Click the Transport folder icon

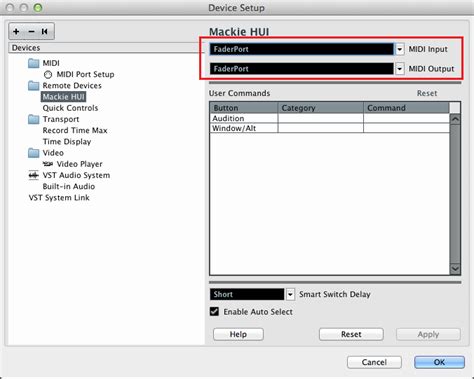coord(33,119)
